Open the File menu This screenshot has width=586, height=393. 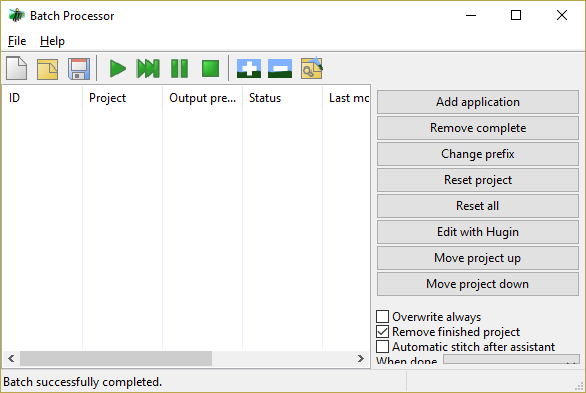coord(17,41)
